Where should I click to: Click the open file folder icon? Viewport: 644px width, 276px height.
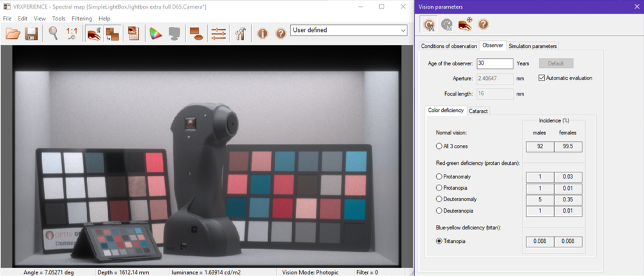12,34
